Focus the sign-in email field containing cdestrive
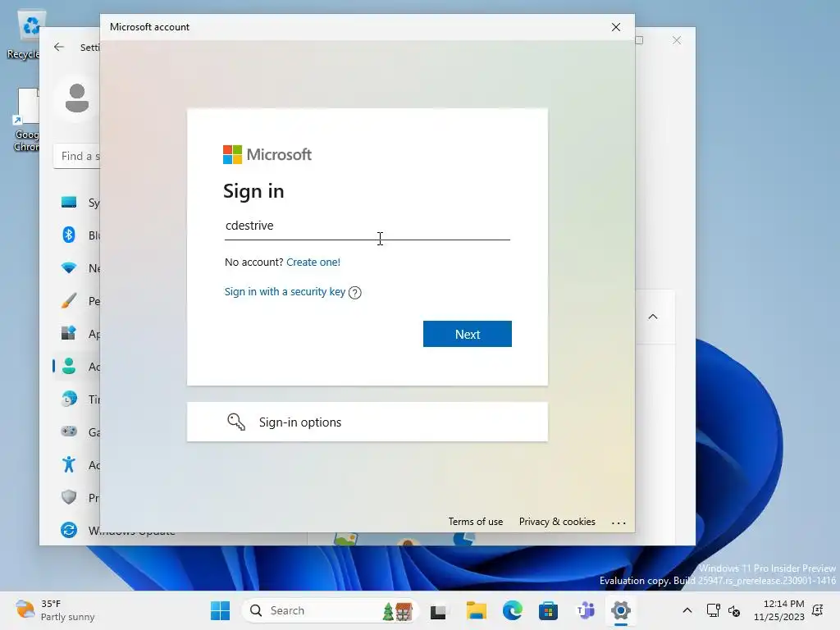This screenshot has width=840, height=630. click(367, 226)
